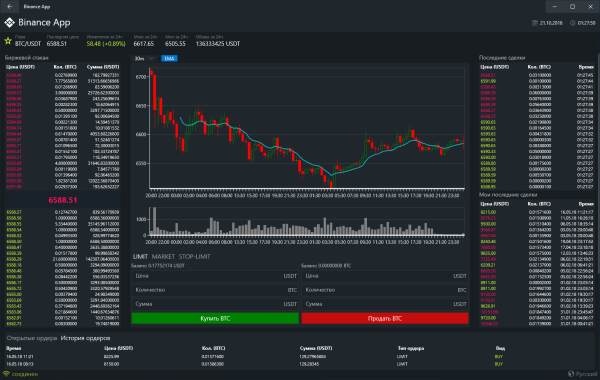The width and height of the screenshot is (600, 380).
Task: Click the sell-side Количество BTC input field
Action: [385, 290]
